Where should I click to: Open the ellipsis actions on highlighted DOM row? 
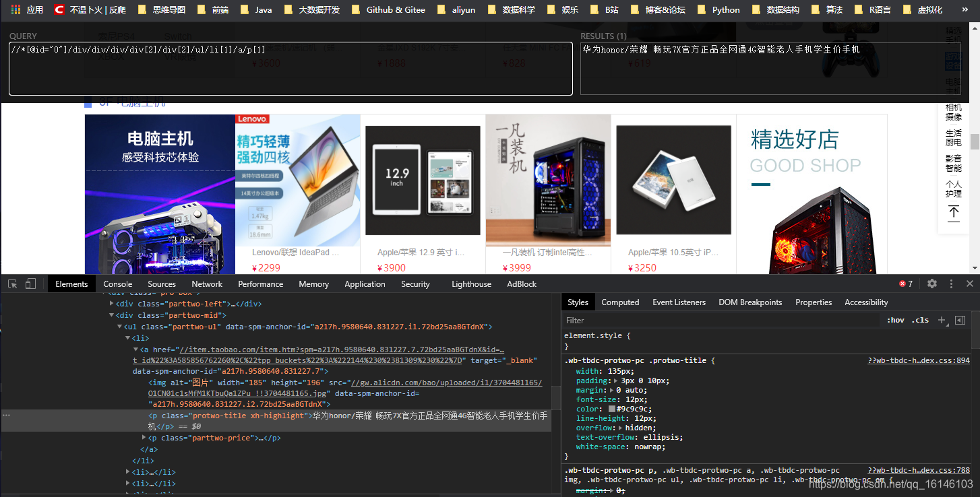pyautogui.click(x=6, y=416)
